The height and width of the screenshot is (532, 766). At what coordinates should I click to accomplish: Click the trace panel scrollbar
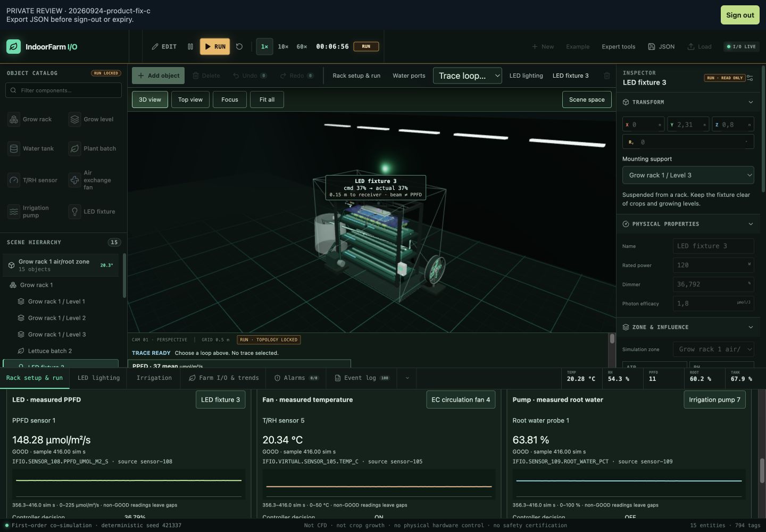coord(612,339)
